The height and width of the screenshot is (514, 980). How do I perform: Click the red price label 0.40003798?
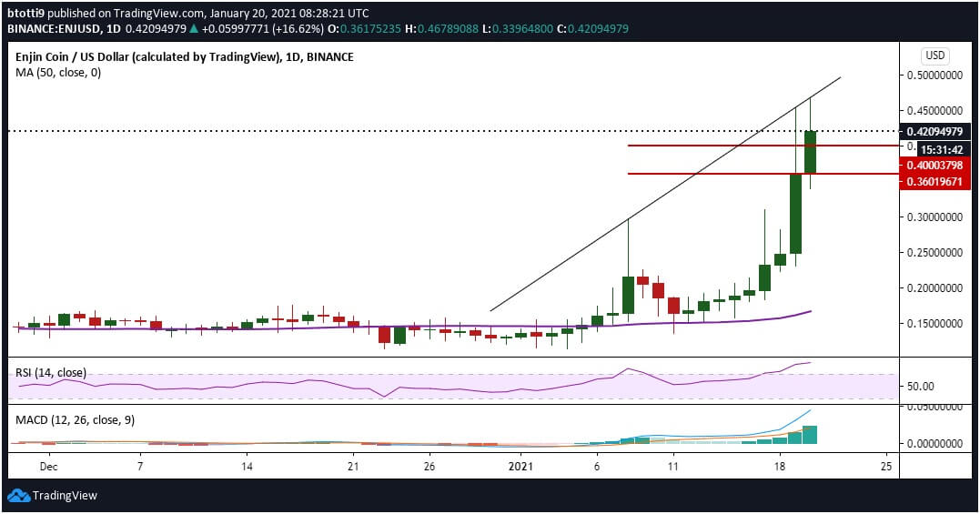click(935, 165)
